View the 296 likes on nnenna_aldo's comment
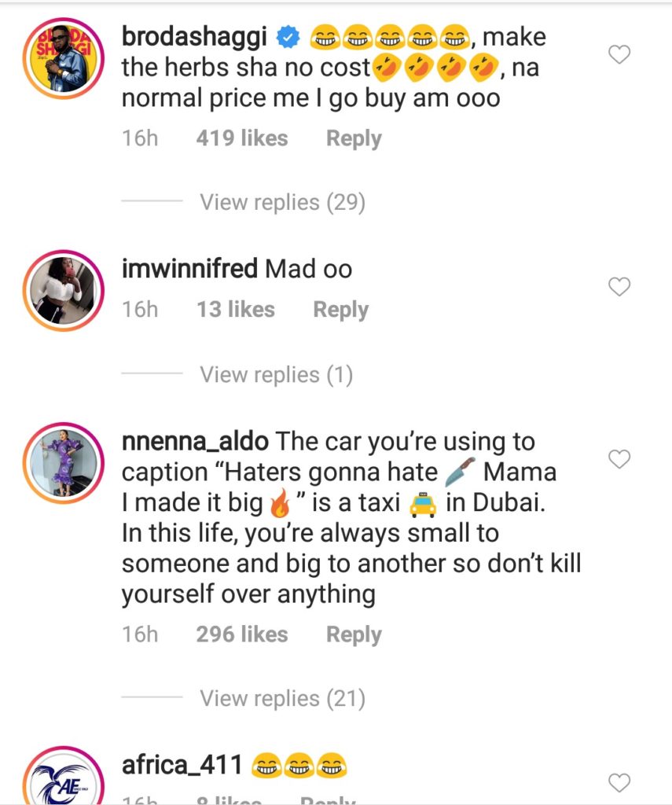The height and width of the screenshot is (805, 672). [x=242, y=634]
